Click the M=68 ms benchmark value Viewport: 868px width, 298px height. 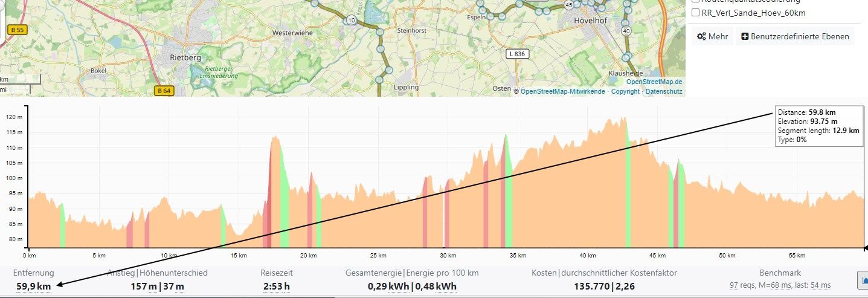774,285
